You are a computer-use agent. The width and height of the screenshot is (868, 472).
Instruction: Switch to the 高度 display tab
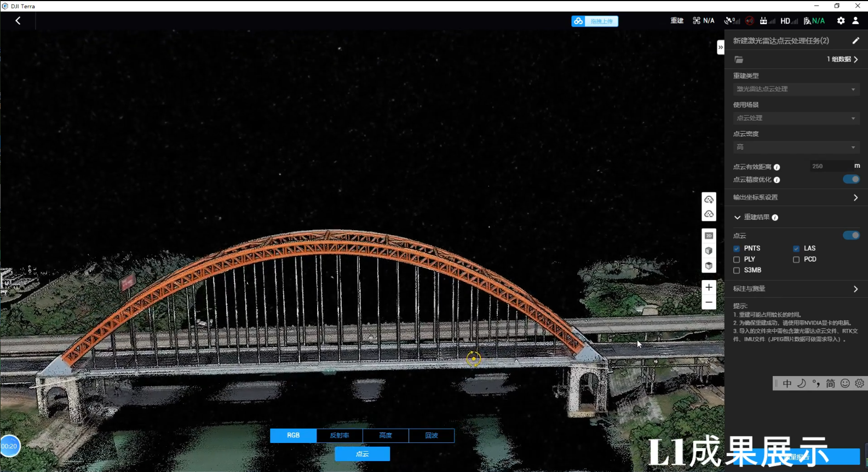[x=386, y=435]
